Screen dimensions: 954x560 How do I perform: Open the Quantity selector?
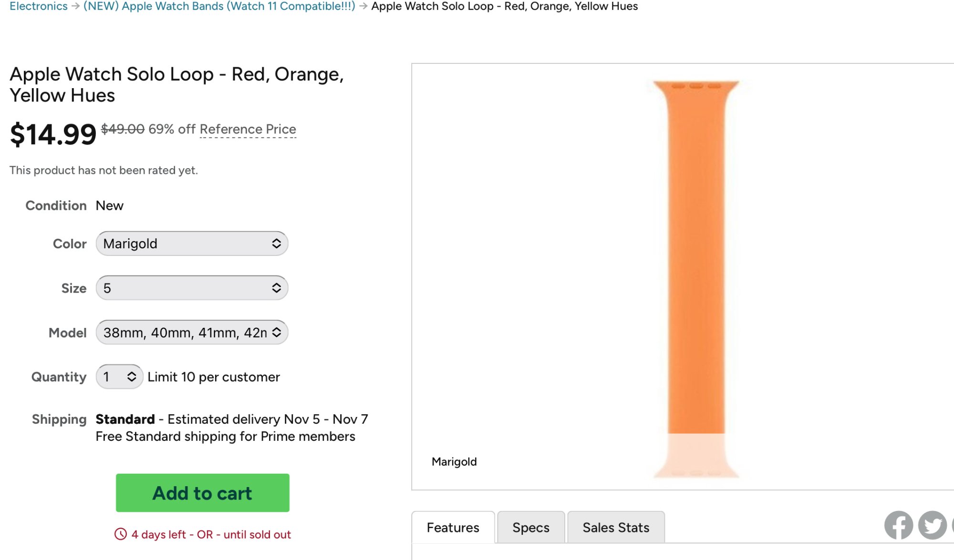tap(119, 377)
